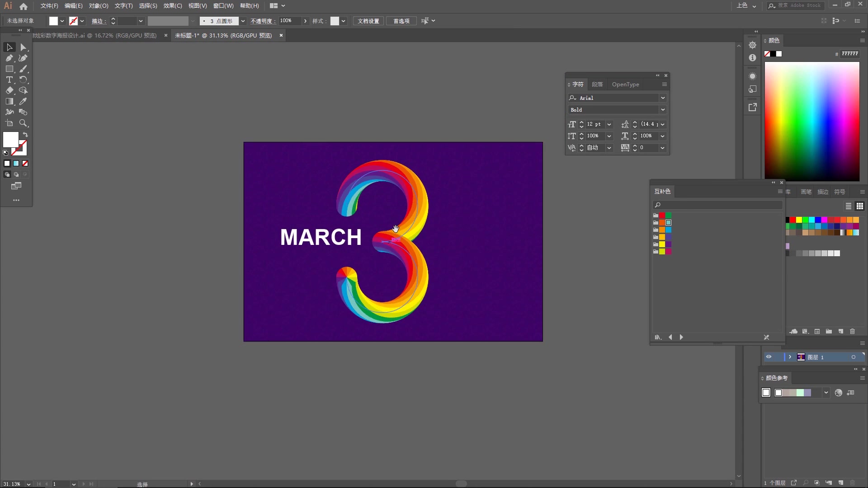This screenshot has width=868, height=488.
Task: Toggle layer visibility in Layers panel
Action: pos(769,357)
